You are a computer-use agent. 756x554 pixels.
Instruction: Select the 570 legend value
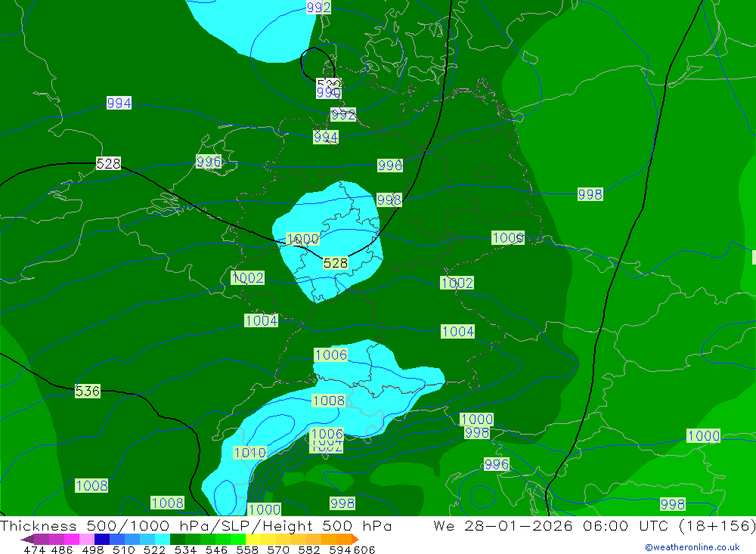click(277, 549)
